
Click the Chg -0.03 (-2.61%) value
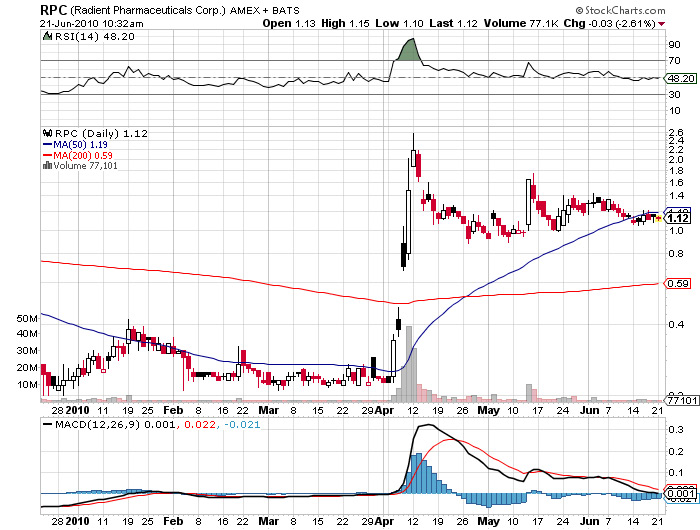click(609, 24)
